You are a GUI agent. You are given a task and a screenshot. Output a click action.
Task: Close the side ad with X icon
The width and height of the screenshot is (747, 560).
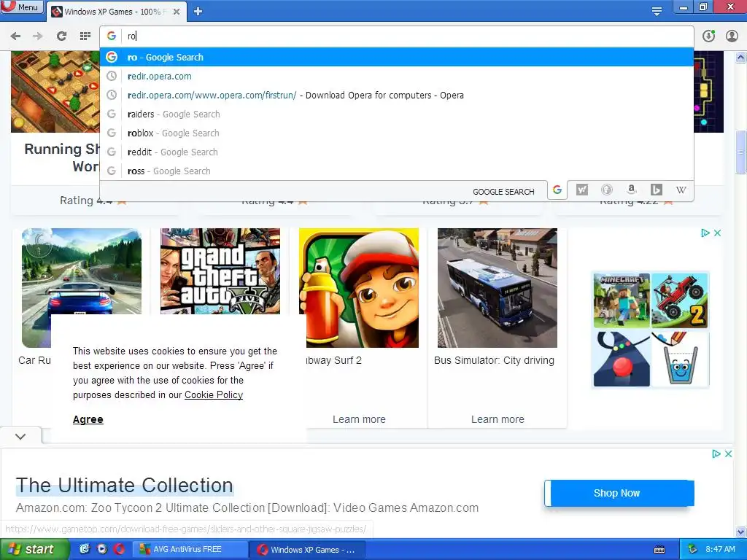coord(718,233)
